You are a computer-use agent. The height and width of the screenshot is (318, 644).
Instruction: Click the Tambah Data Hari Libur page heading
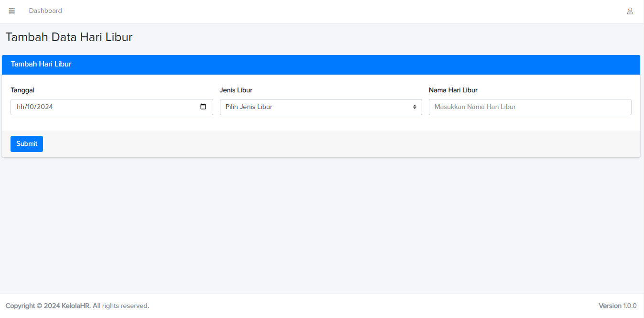(69, 37)
